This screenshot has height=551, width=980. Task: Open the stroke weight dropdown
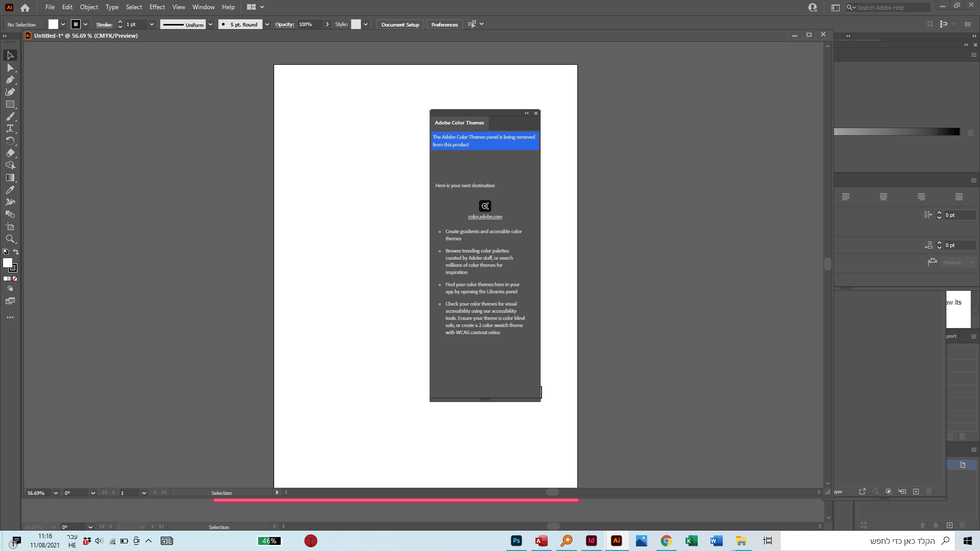point(152,24)
